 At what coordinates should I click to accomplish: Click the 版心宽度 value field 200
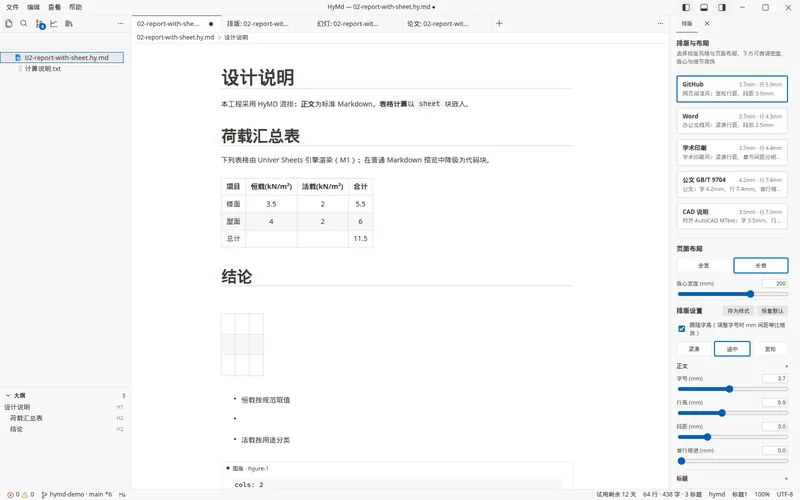(774, 283)
